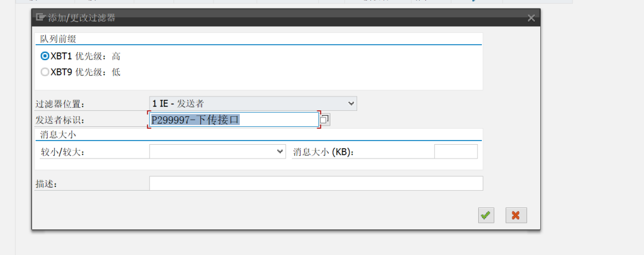Click the 队列前缀 group label
This screenshot has height=255, width=644.
pos(58,39)
